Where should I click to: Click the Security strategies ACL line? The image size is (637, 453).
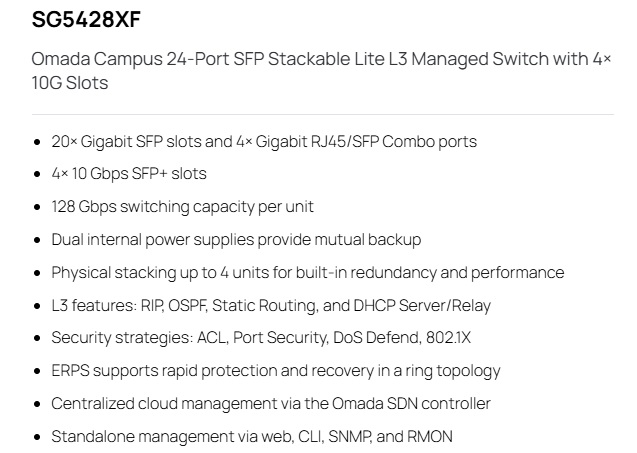(x=261, y=338)
